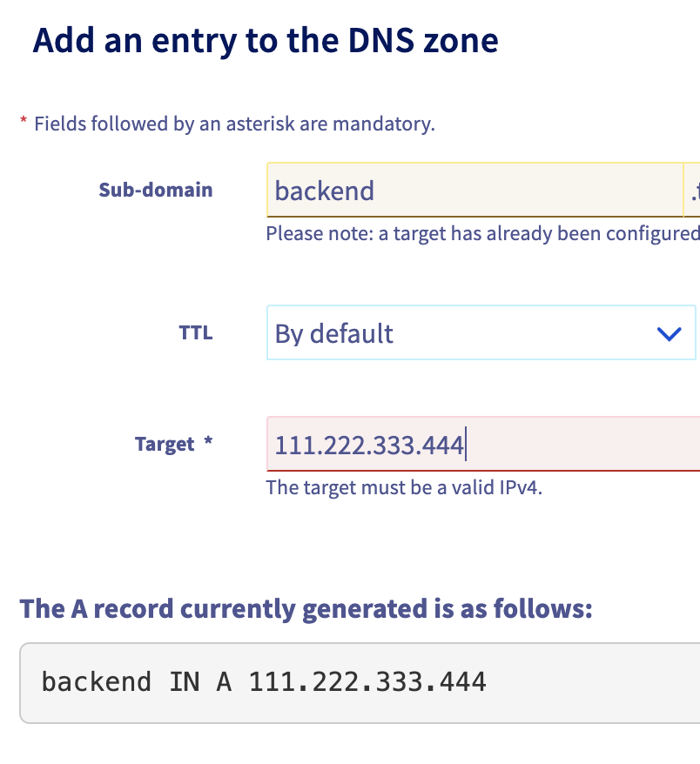Click the 'TTL' field label
The image size is (700, 764).
coord(196,332)
